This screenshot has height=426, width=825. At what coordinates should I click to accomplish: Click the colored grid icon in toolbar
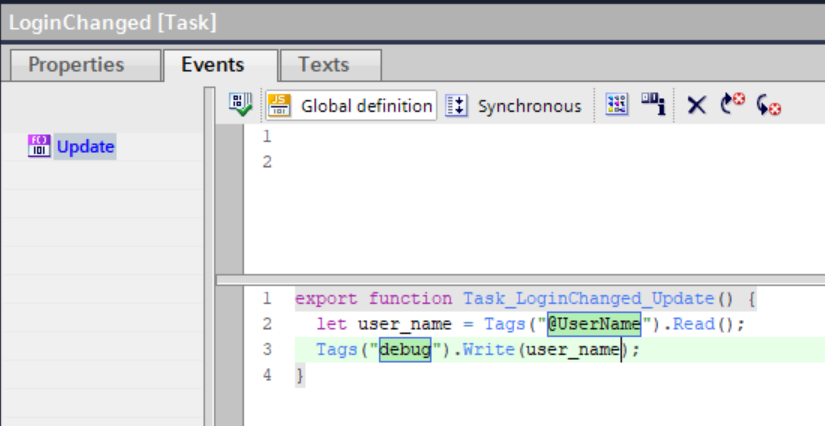point(617,105)
